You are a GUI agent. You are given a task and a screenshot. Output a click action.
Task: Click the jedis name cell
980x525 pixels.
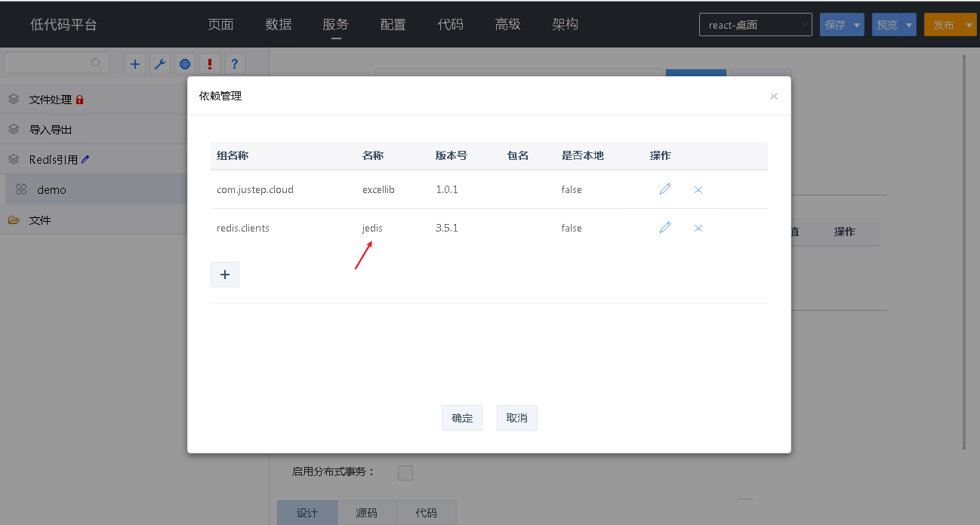click(x=372, y=228)
